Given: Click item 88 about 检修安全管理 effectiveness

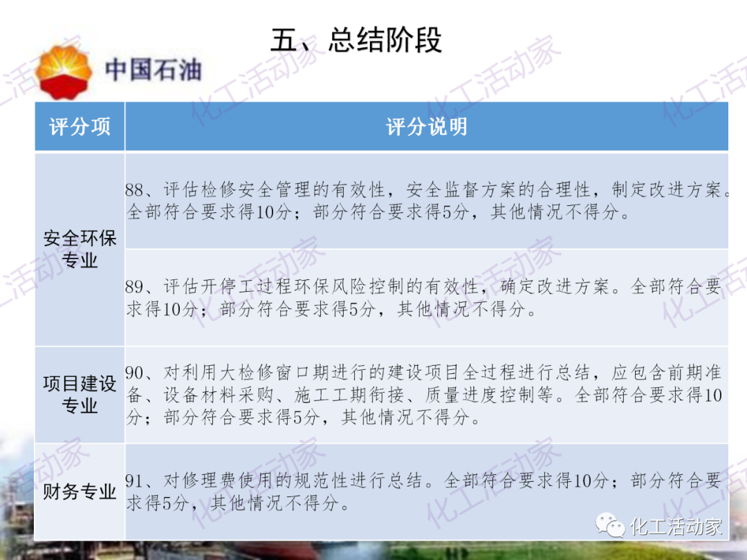Looking at the screenshot, I should click(426, 200).
